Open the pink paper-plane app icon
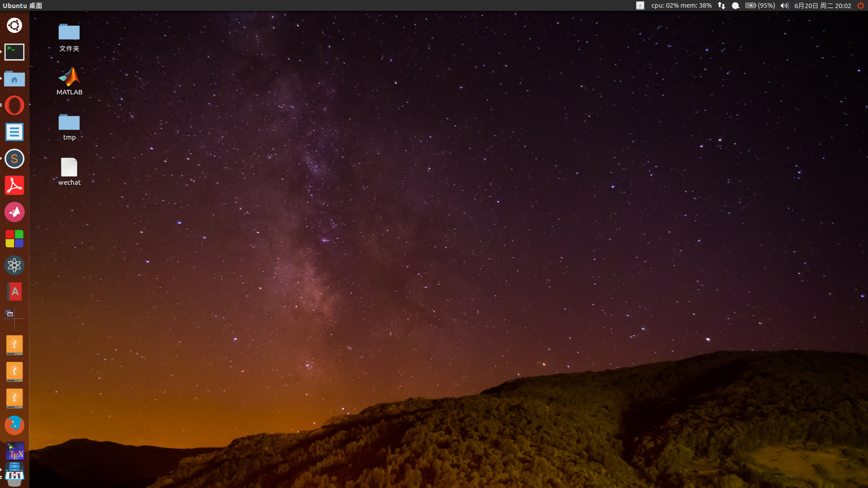The image size is (868, 488). pyautogui.click(x=14, y=212)
